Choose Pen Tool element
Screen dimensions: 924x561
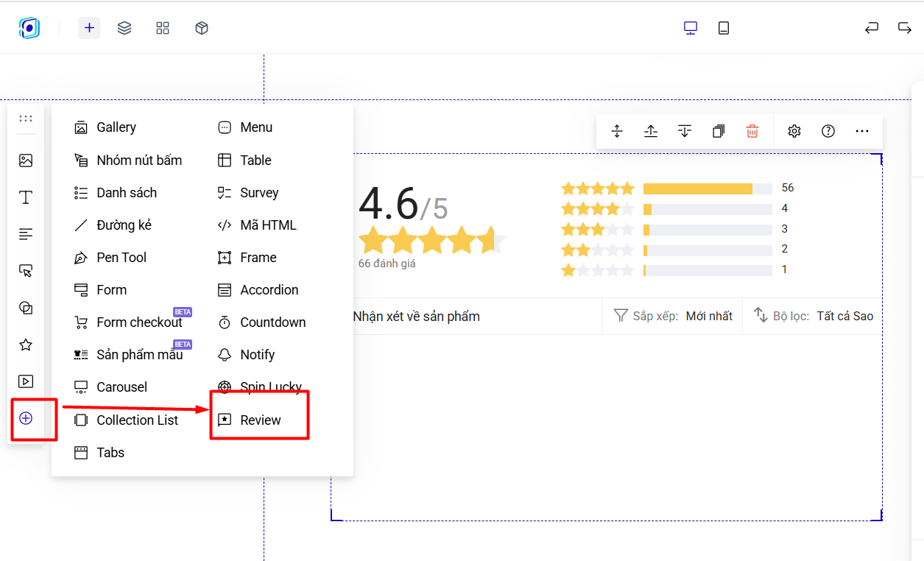(x=110, y=258)
